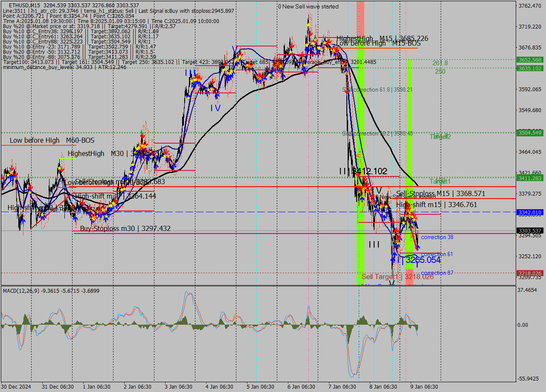546x392 pixels.
Task: Click the green '261.8' extension label
Action: (440, 63)
